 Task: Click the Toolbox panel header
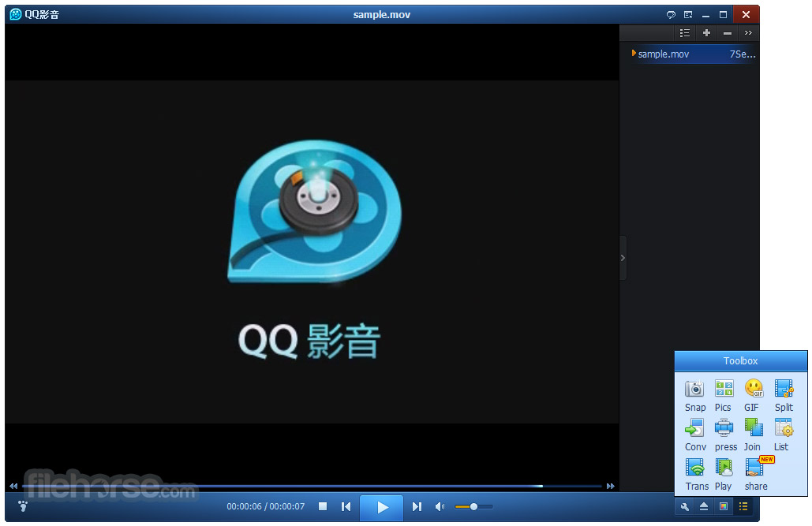coord(740,361)
